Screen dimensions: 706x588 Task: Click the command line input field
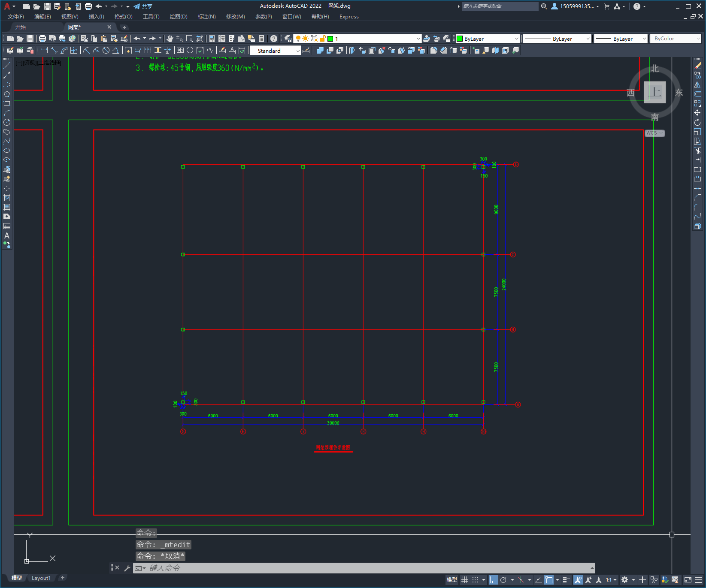[369, 568]
